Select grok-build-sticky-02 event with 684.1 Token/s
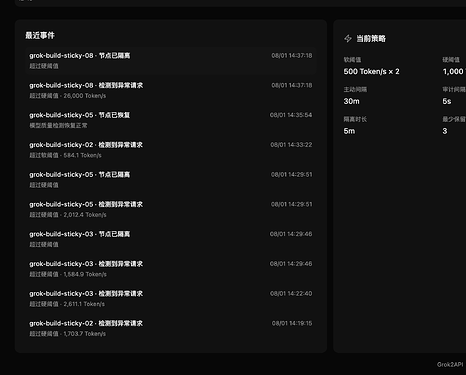This screenshot has height=375, width=466. point(171,150)
